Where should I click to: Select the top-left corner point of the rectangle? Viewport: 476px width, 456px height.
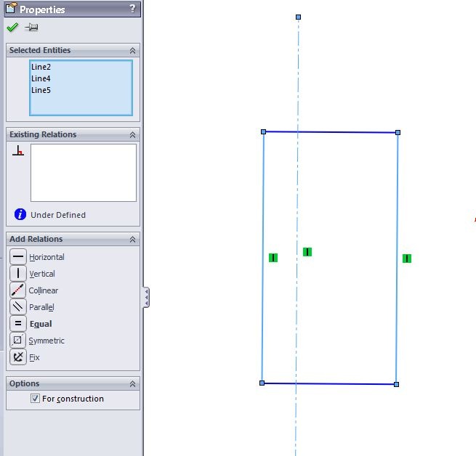pyautogui.click(x=263, y=131)
